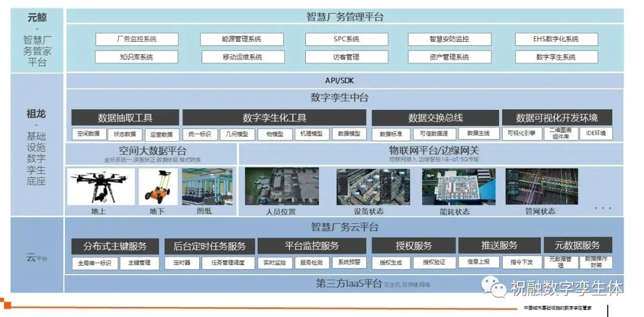Click the ground radar cart image 地下
The image size is (644, 317).
click(x=158, y=186)
